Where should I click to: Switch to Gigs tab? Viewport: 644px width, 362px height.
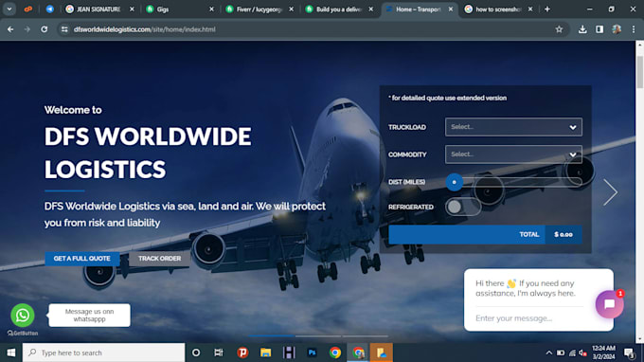click(x=180, y=9)
